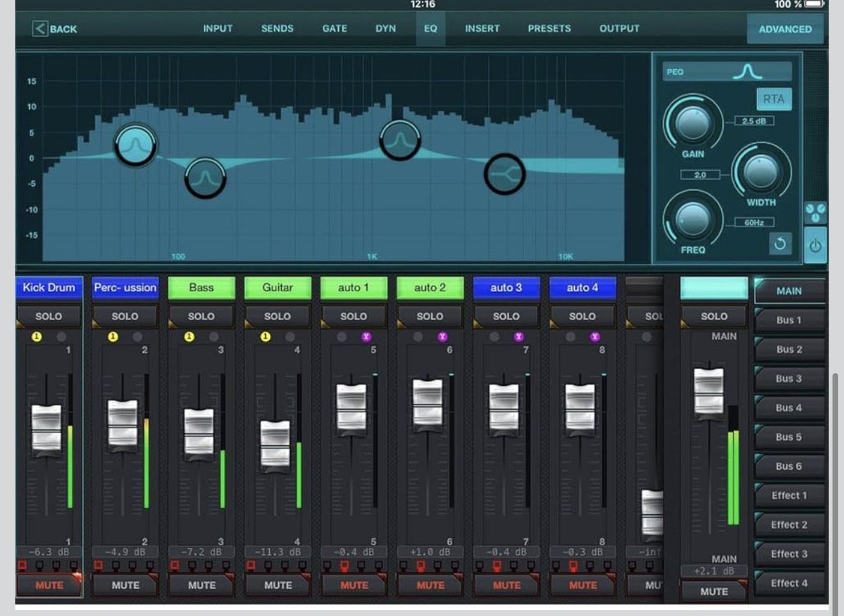Click purple Y badge on auto 1 channel
844x616 pixels.
[x=366, y=337]
